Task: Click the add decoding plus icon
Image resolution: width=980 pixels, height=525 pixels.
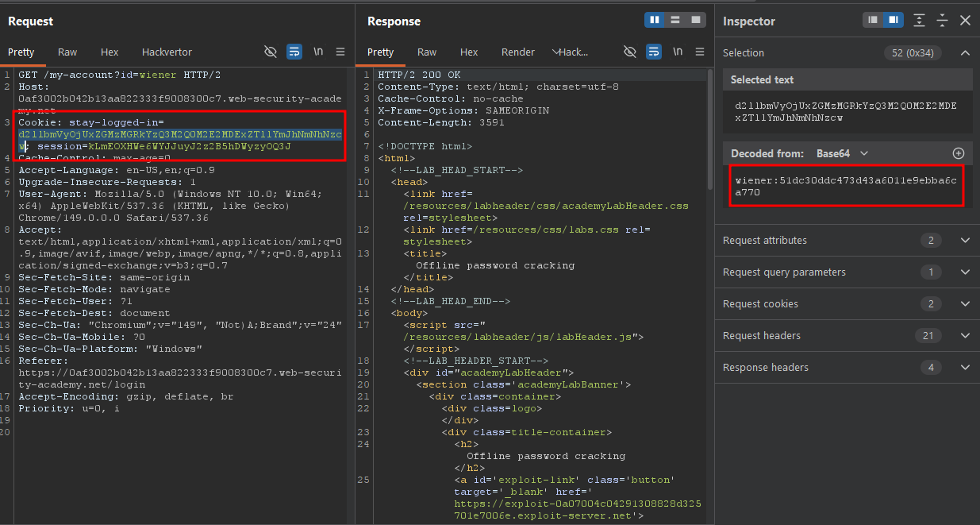Action: tap(959, 153)
